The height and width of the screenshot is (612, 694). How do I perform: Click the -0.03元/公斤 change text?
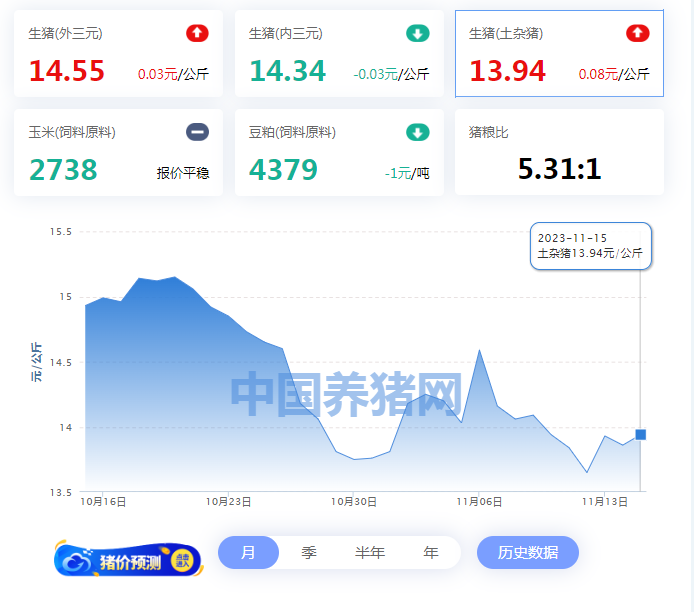tap(391, 74)
